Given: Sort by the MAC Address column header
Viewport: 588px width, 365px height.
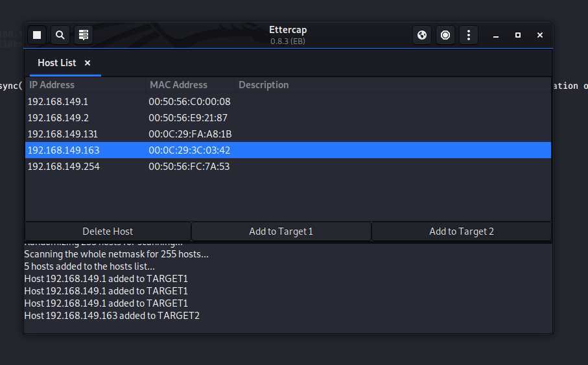Looking at the screenshot, I should pyautogui.click(x=191, y=85).
